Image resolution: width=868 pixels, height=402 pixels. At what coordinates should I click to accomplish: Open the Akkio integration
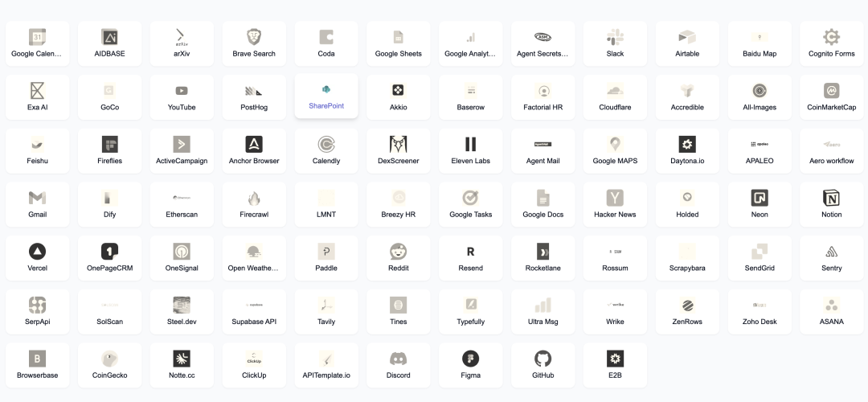399,97
